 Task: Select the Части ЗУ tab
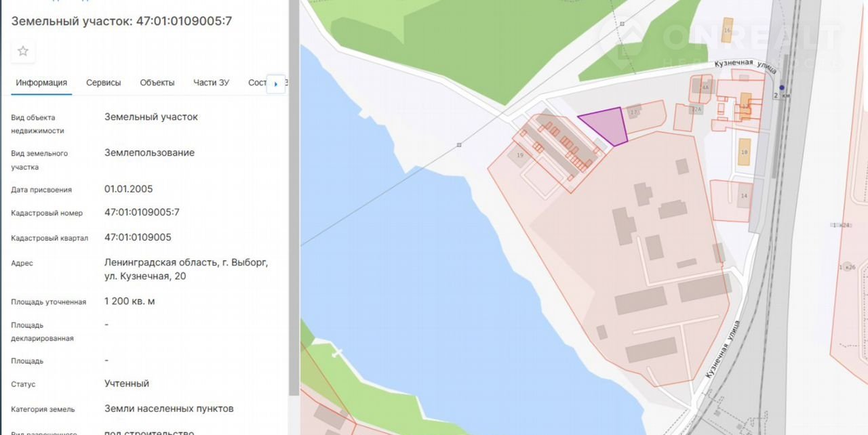(x=211, y=83)
